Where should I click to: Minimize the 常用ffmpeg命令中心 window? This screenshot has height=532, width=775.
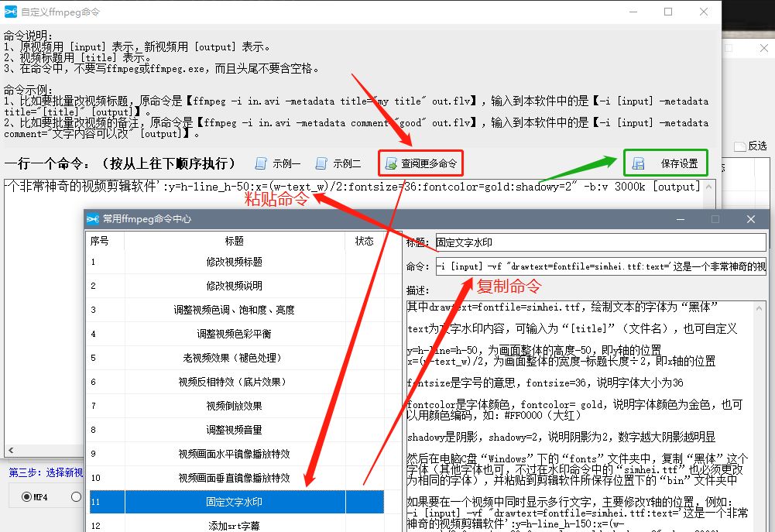coord(681,219)
